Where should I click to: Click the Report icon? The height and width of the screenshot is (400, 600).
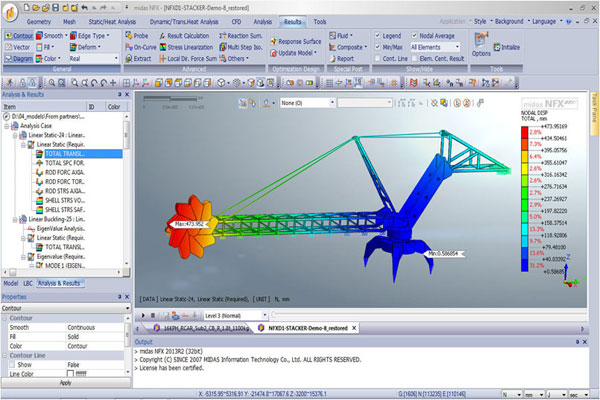pos(338,58)
